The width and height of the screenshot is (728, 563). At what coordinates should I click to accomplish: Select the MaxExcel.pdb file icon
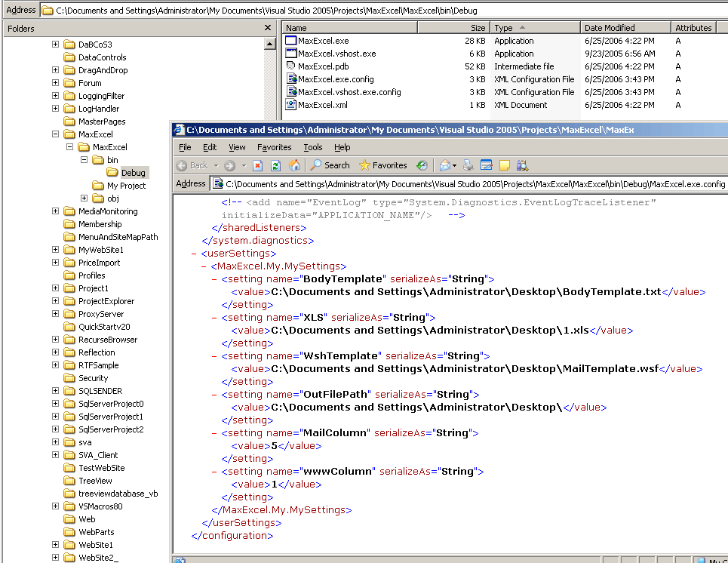click(290, 66)
